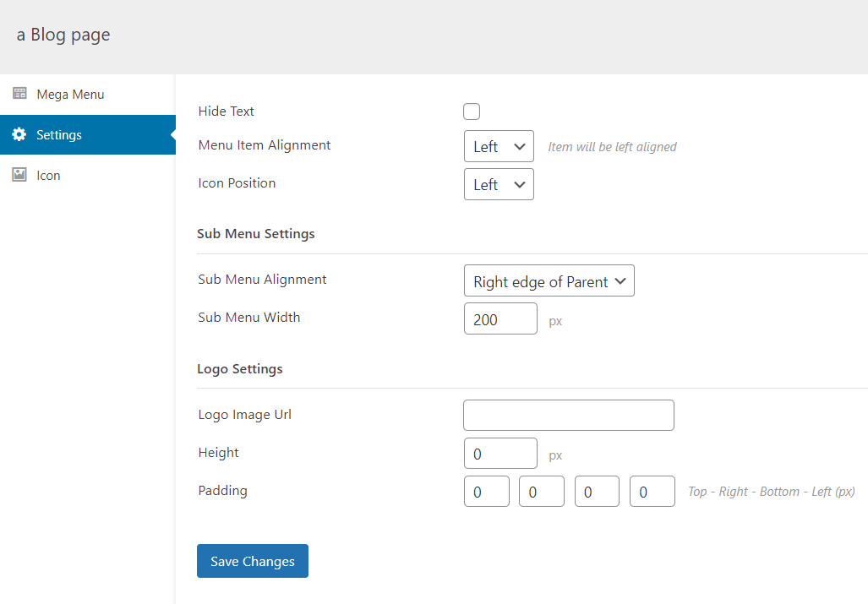Open the Menu Item Alignment dropdown
Viewport: 868px width, 604px height.
(499, 147)
